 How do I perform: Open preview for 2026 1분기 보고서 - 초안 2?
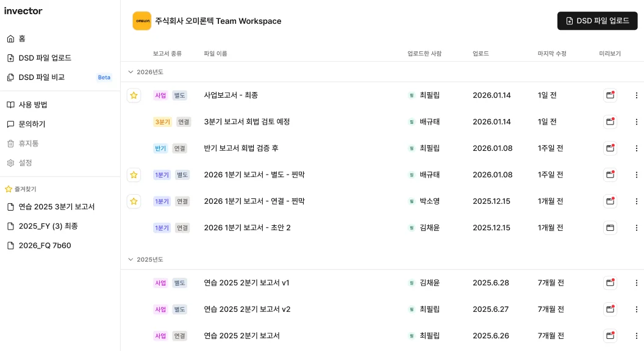[610, 228]
